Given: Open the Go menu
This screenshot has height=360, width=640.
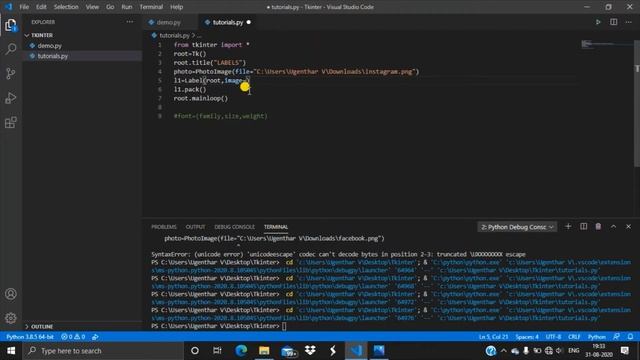Looking at the screenshot, I should tap(110, 7).
